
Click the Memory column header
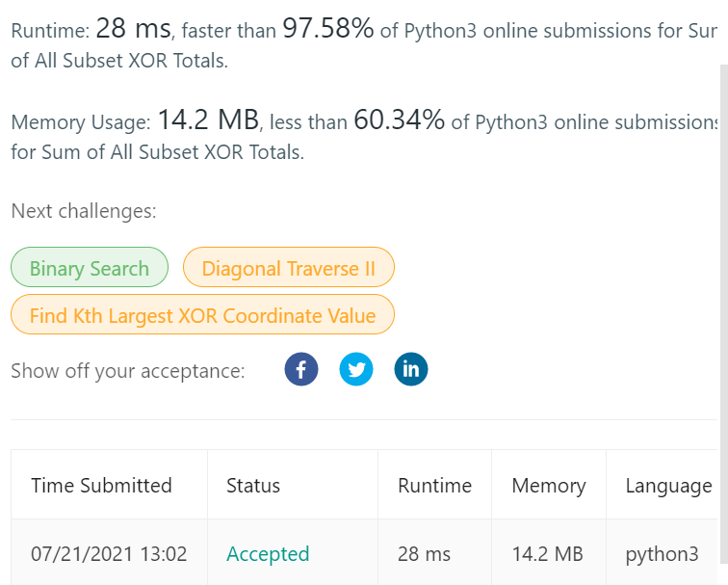[x=549, y=486]
